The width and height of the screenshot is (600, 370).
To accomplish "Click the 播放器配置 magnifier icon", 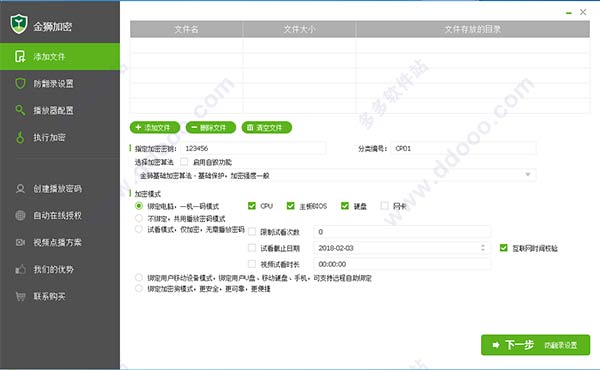I will click(x=20, y=110).
